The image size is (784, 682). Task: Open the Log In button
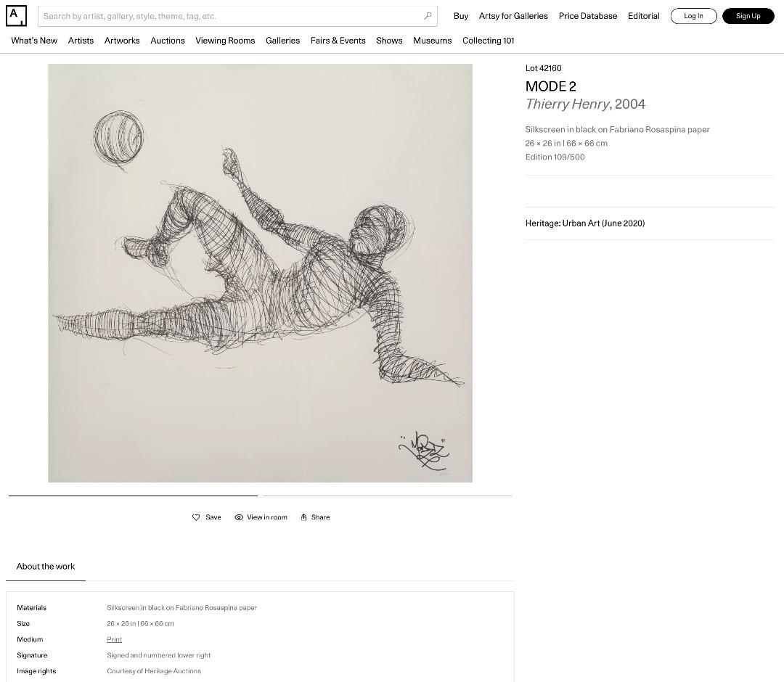click(x=693, y=16)
